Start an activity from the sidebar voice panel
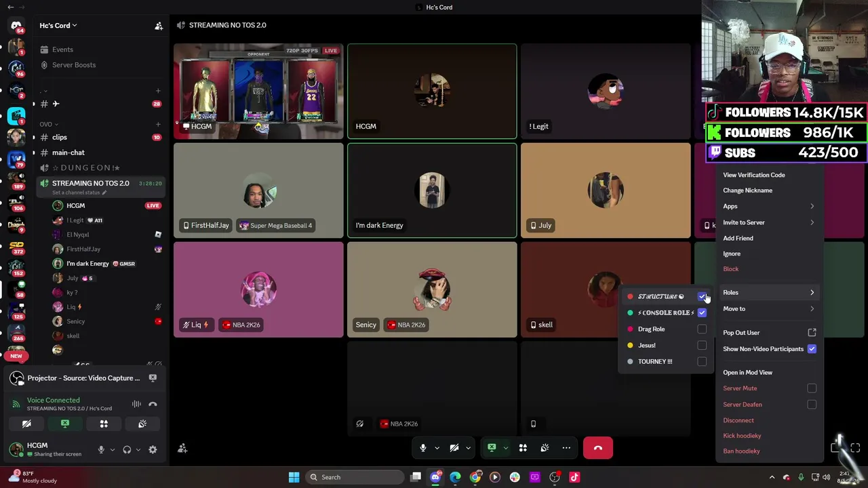This screenshot has width=868, height=488. pos(104,424)
